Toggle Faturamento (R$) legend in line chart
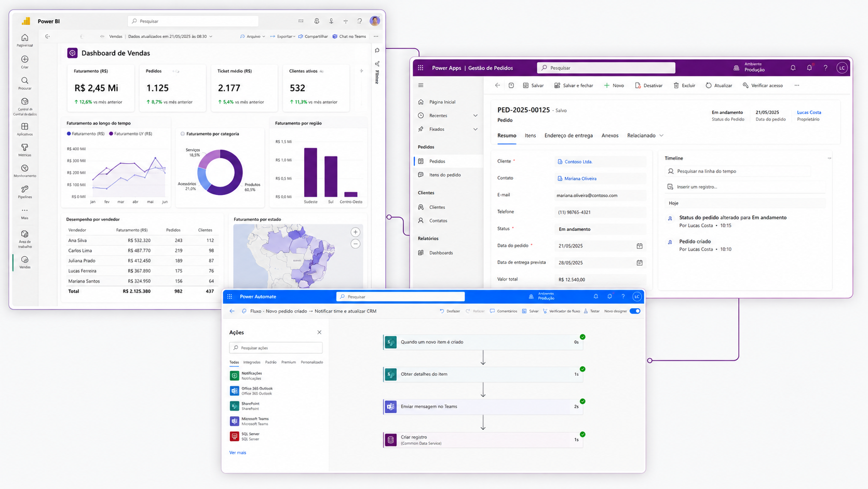 (x=86, y=134)
